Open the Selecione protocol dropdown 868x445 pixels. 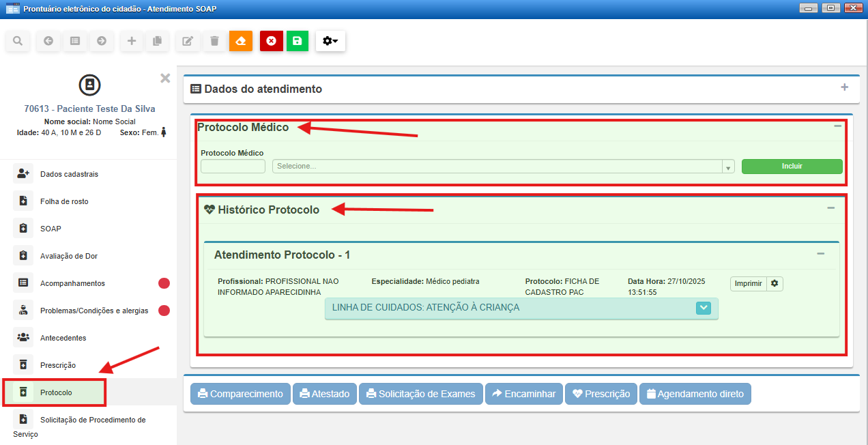point(503,167)
